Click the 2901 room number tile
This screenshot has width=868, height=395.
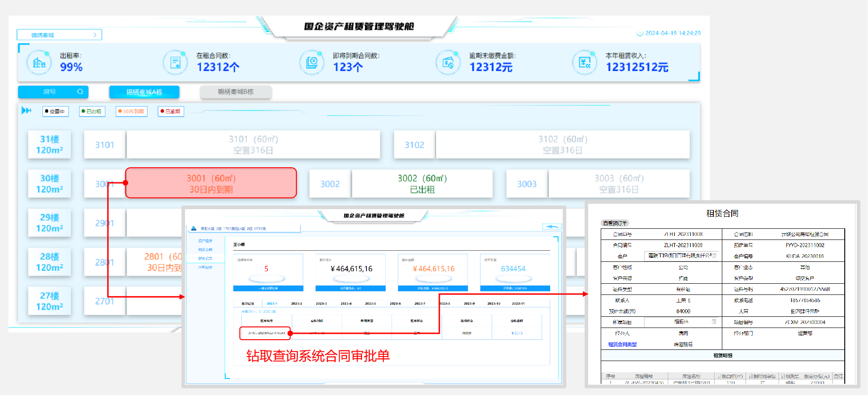click(x=105, y=223)
